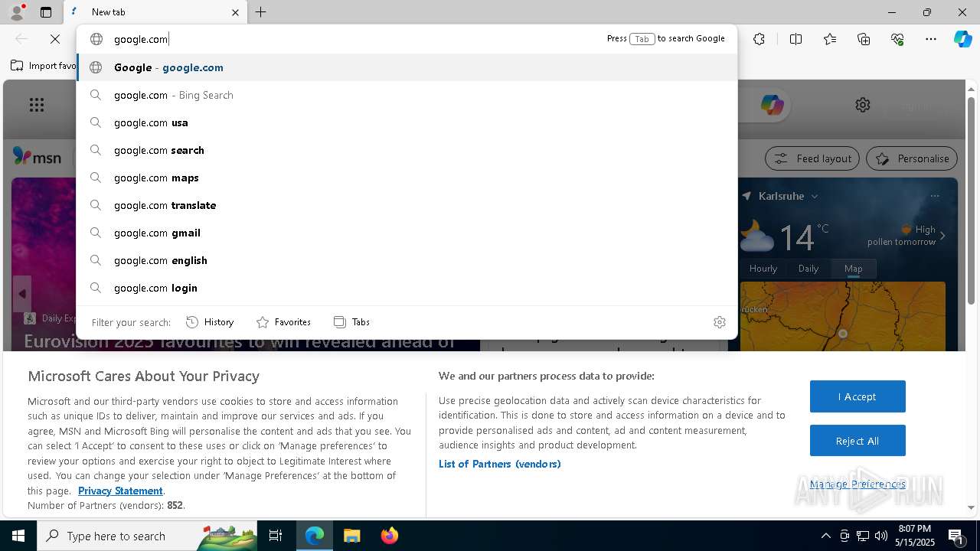The image size is (980, 551).
Task: Switch weather to Map tab
Action: (854, 269)
